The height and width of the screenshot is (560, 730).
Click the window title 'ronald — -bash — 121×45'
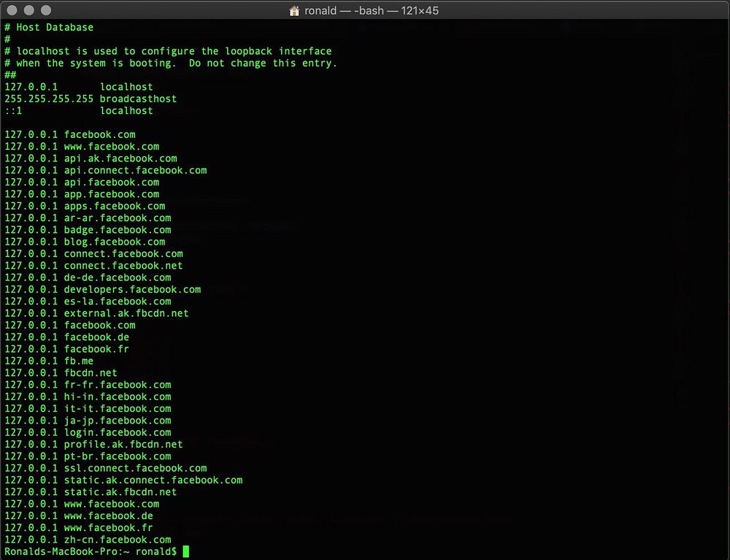[372, 11]
